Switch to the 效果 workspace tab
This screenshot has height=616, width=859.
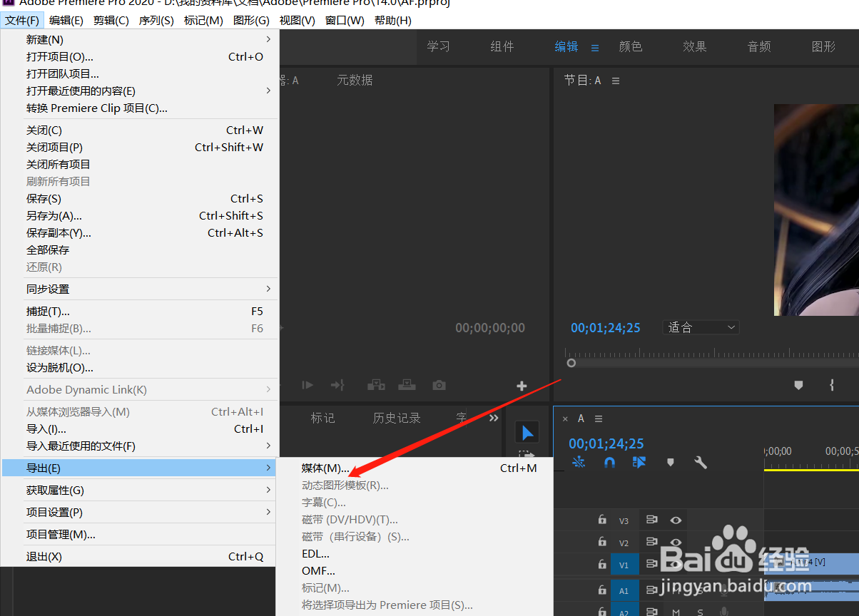(x=695, y=46)
